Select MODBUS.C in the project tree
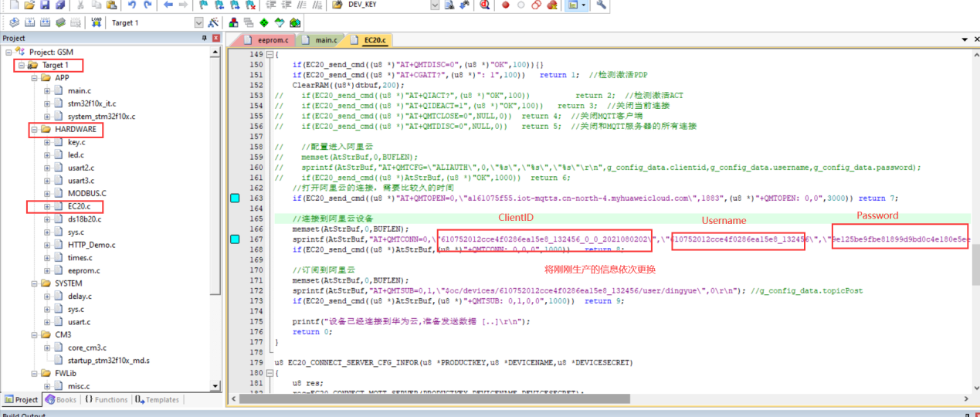The height and width of the screenshot is (417, 980). click(86, 193)
